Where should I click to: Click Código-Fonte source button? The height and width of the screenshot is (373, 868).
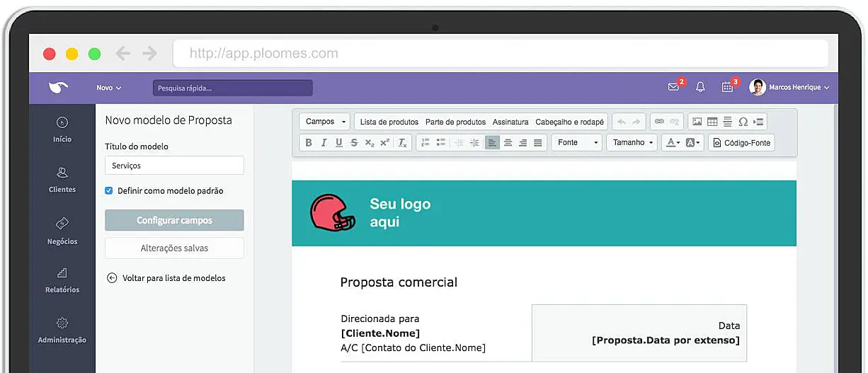pyautogui.click(x=741, y=143)
